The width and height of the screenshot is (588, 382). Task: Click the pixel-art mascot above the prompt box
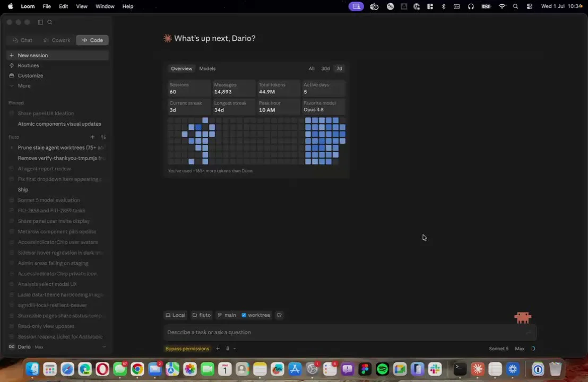click(523, 317)
